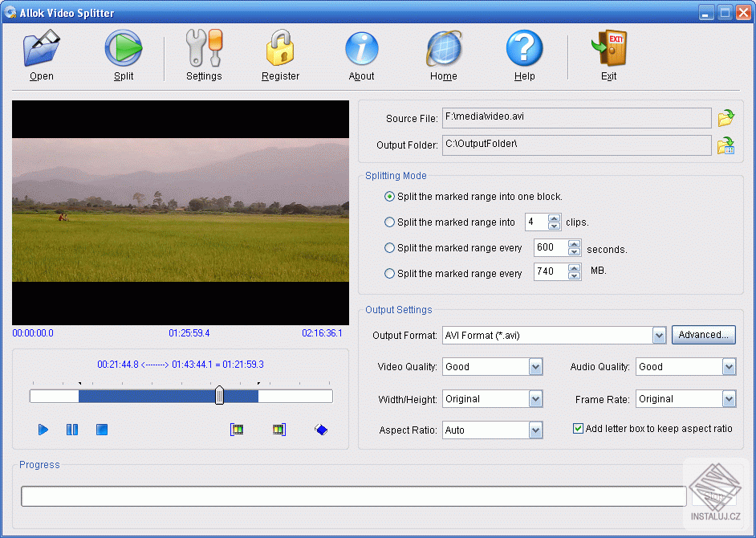Click the Advanced... button
This screenshot has height=538, width=756.
(x=703, y=335)
